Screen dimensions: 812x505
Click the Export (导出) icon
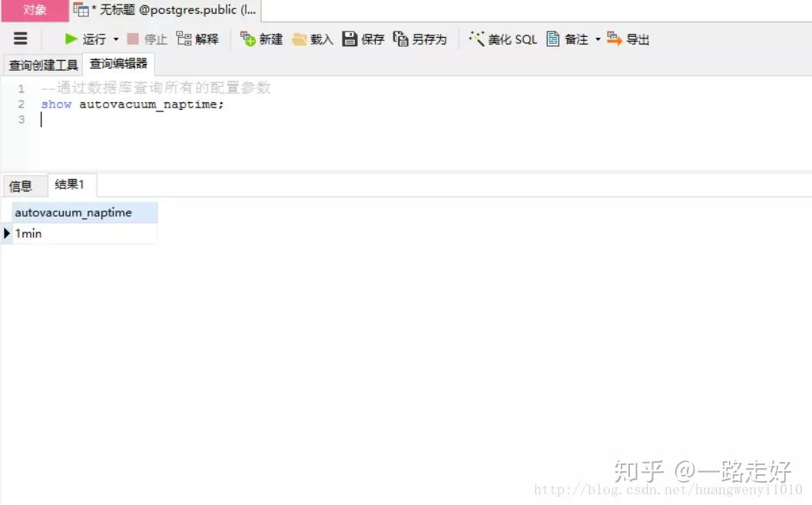click(614, 39)
